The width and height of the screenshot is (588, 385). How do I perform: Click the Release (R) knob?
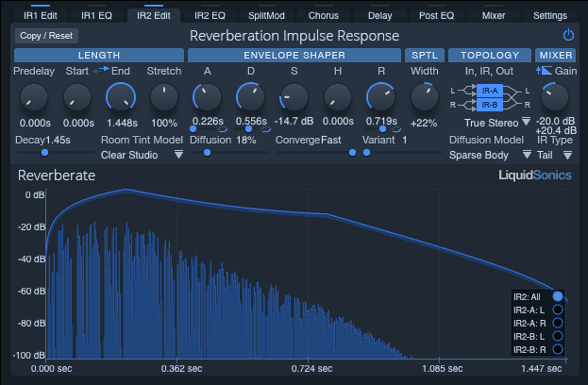tap(381, 97)
